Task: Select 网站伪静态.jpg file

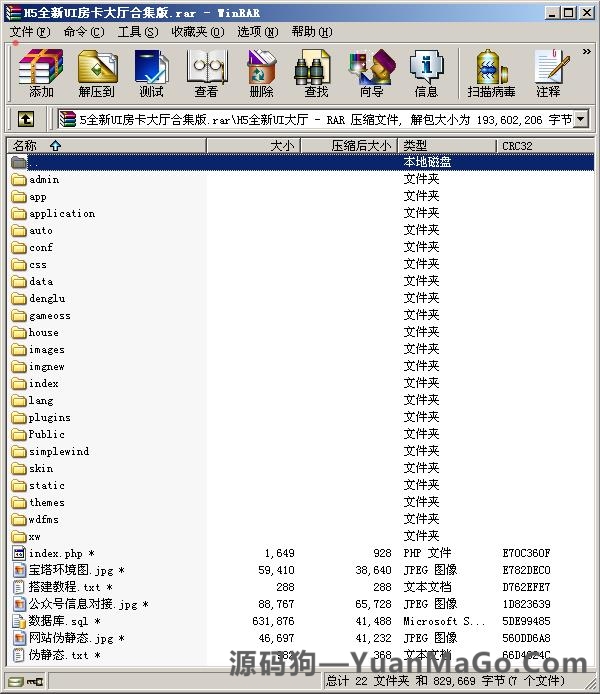Action: (68, 638)
